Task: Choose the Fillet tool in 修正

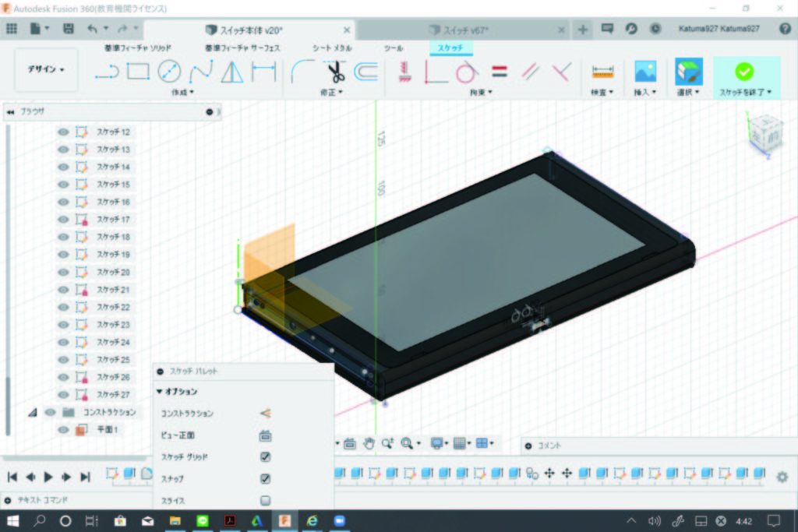Action: (x=303, y=72)
